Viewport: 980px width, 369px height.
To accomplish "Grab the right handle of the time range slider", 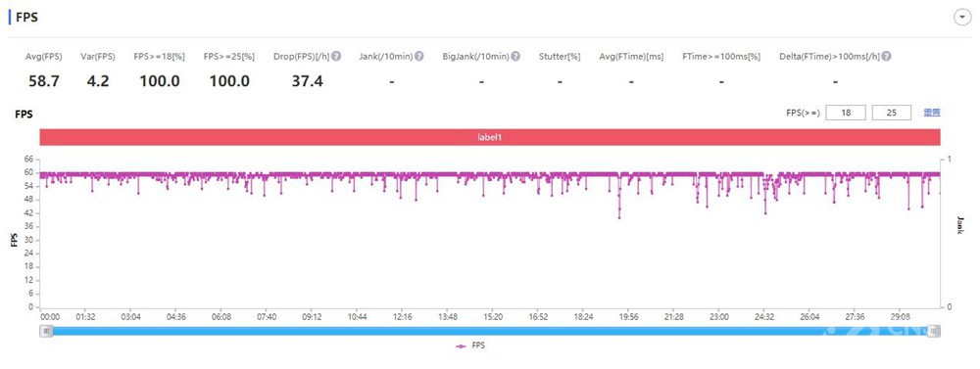I will (x=934, y=331).
